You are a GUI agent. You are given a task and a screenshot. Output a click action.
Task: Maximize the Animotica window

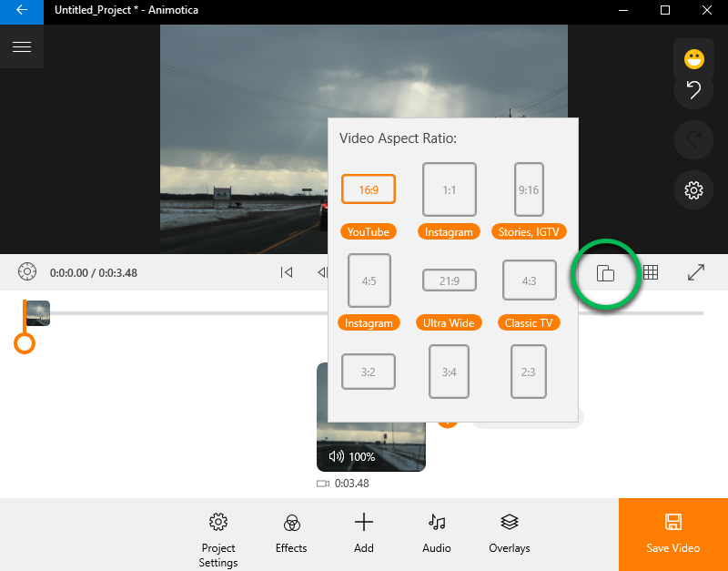tap(665, 10)
